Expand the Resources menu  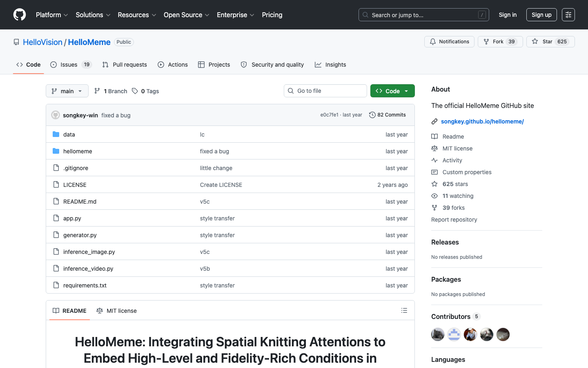pos(137,15)
